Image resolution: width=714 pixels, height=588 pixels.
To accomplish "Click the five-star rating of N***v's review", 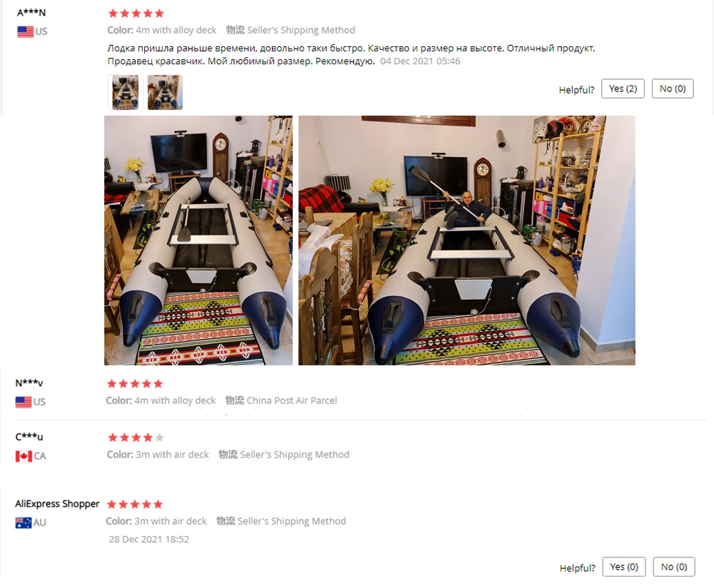I will coord(135,384).
